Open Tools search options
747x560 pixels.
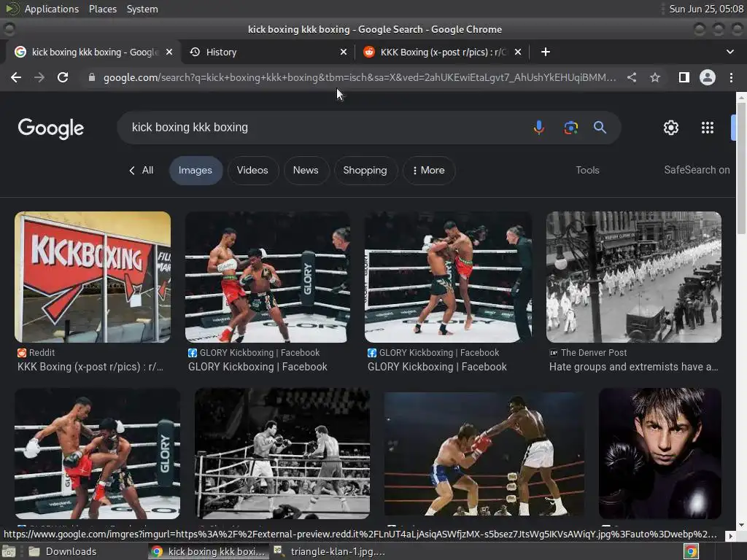587,170
